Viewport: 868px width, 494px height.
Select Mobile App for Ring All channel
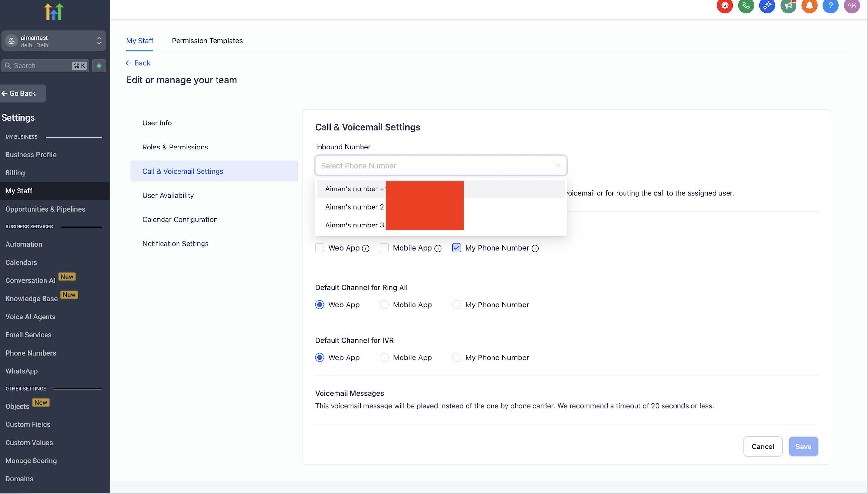[384, 305]
